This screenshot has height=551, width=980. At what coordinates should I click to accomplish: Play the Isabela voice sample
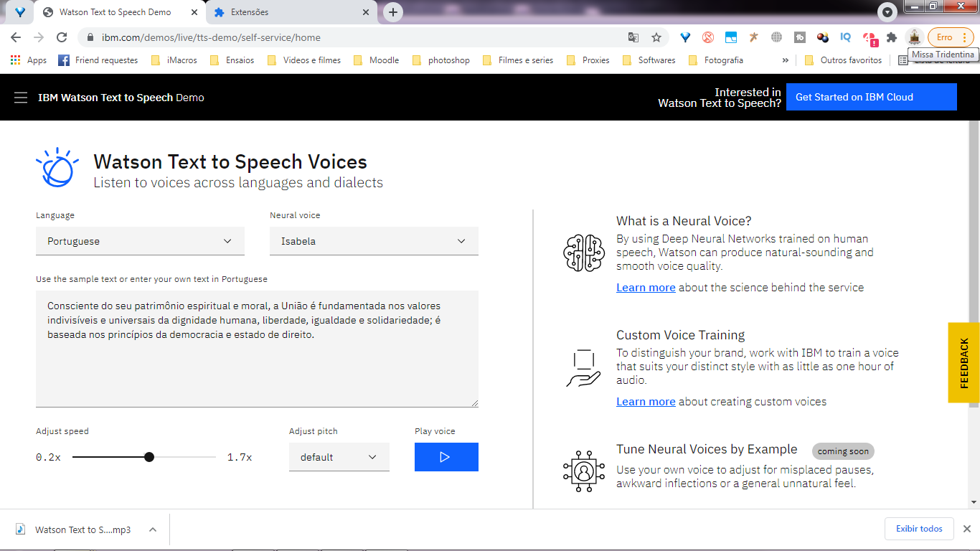click(446, 457)
